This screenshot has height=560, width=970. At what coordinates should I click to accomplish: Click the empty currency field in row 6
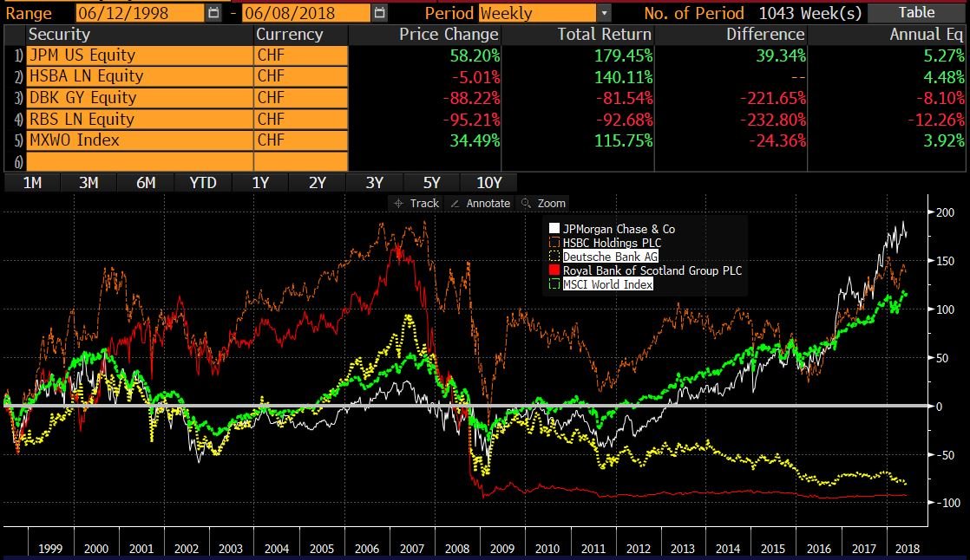click(301, 161)
